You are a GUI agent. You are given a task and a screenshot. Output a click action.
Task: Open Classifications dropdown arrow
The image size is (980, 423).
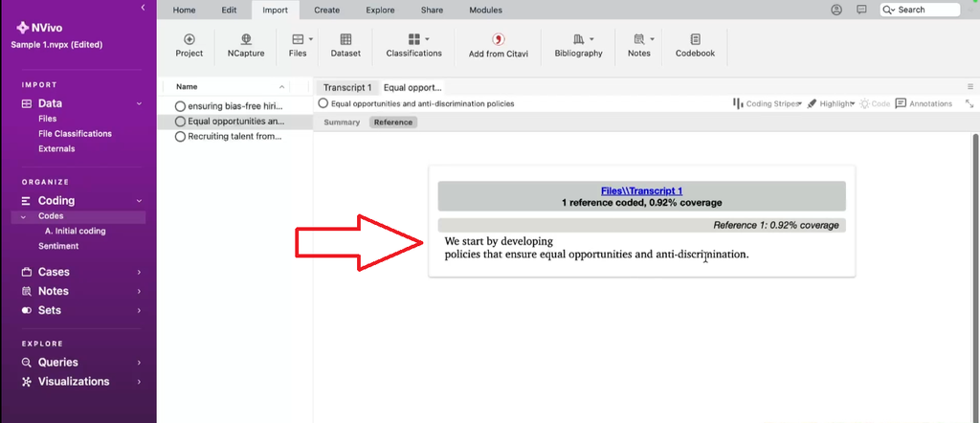pos(427,38)
